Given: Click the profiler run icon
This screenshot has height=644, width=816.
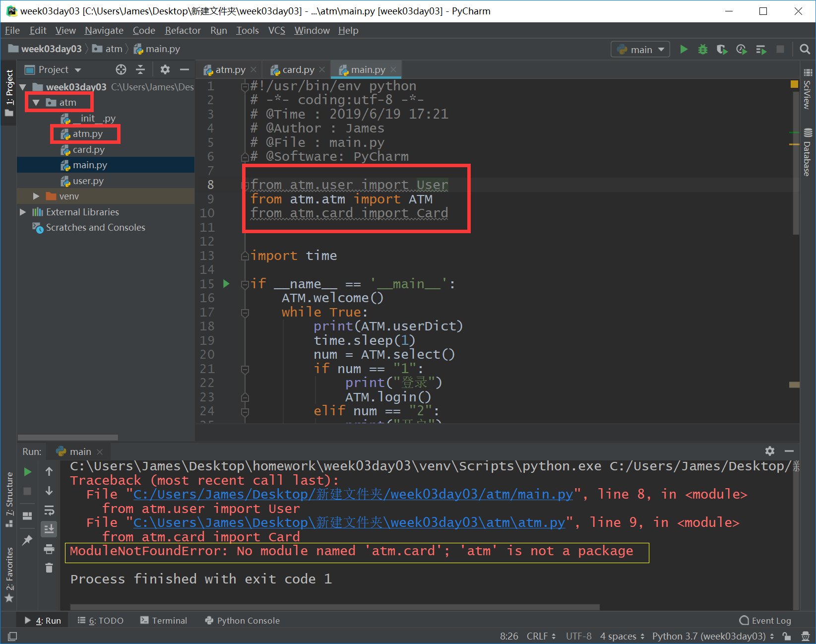Looking at the screenshot, I should pos(742,49).
